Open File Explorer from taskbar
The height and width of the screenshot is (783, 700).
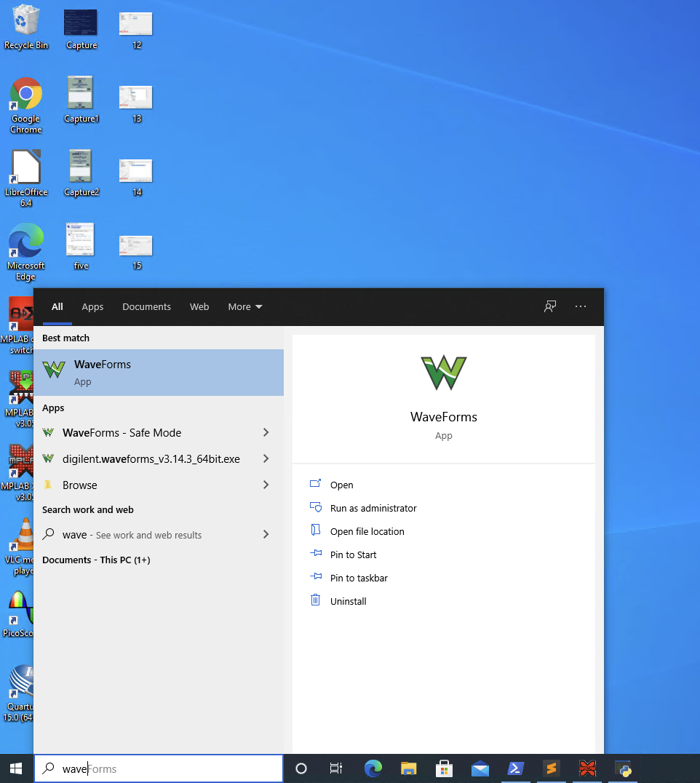click(409, 768)
